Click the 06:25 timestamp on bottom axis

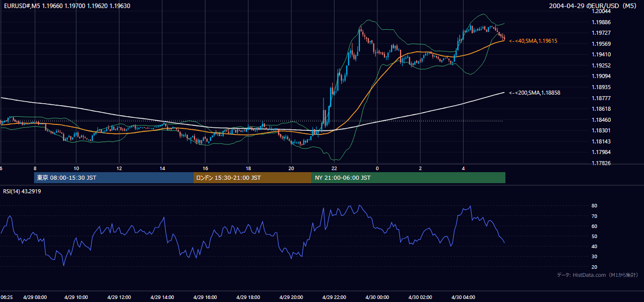[x=6, y=297]
